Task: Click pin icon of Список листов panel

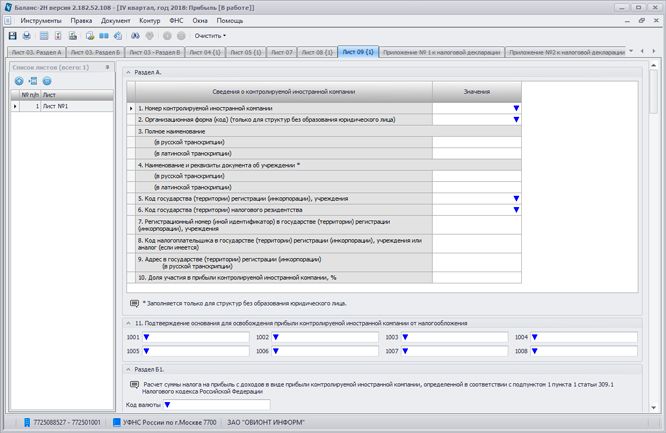Action: pos(107,67)
